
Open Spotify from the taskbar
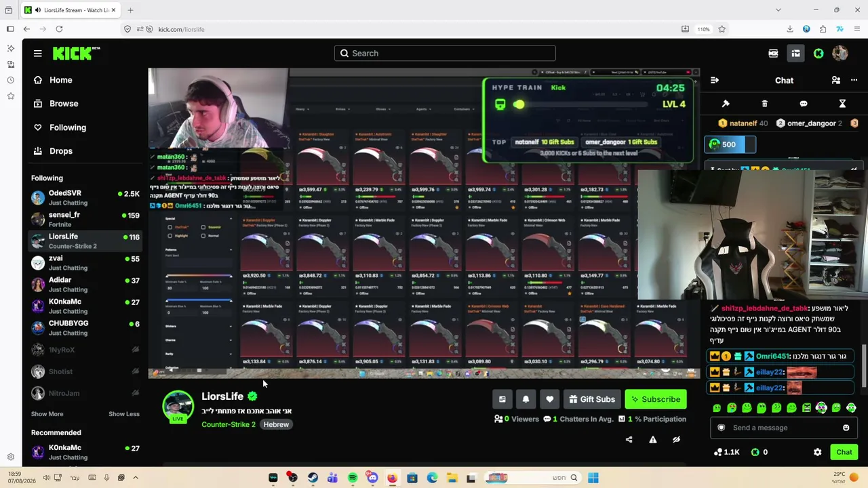(353, 478)
